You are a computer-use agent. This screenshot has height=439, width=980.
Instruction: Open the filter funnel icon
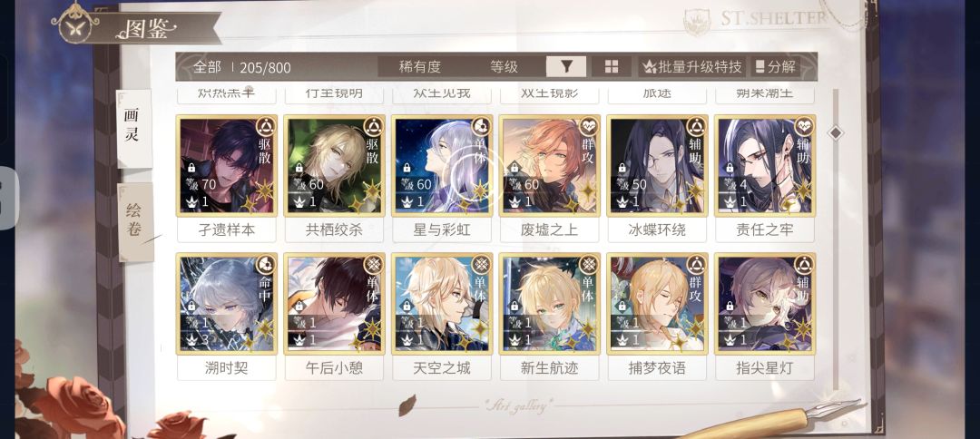[565, 67]
